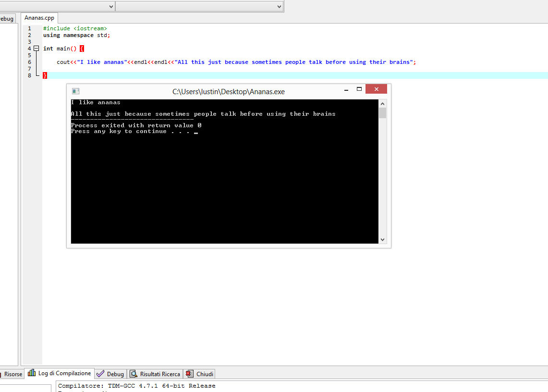Collapse the main() function code fold
This screenshot has width=548, height=392.
point(36,49)
